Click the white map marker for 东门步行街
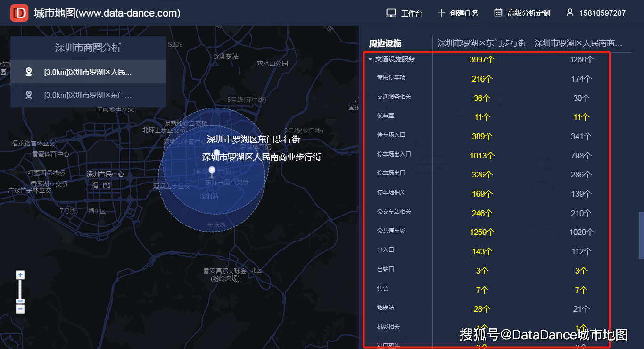The height and width of the screenshot is (349, 644). point(216,152)
